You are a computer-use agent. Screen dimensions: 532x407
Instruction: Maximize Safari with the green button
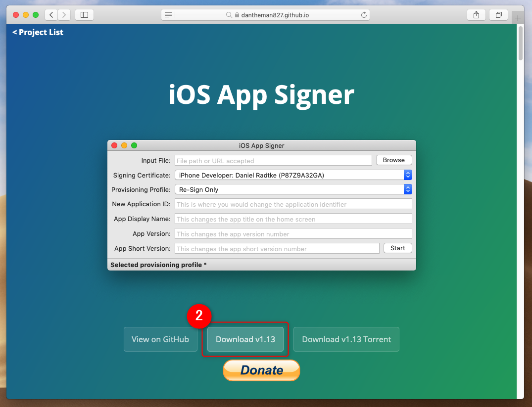click(35, 15)
